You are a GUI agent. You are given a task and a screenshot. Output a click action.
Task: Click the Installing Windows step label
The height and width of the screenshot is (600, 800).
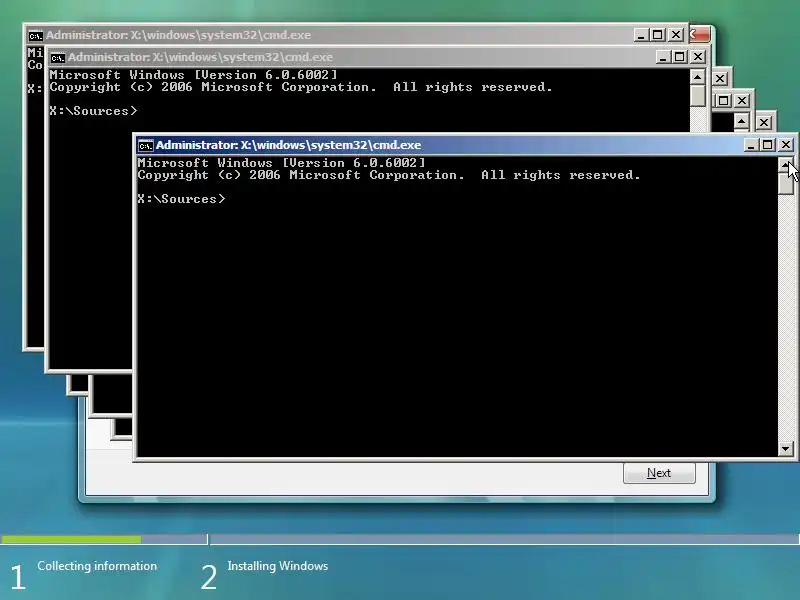coord(278,566)
